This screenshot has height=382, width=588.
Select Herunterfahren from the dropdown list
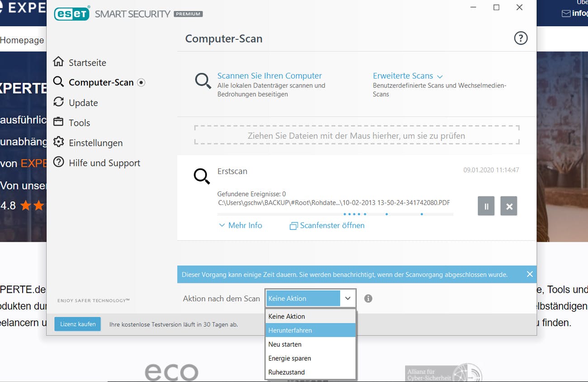pyautogui.click(x=310, y=330)
